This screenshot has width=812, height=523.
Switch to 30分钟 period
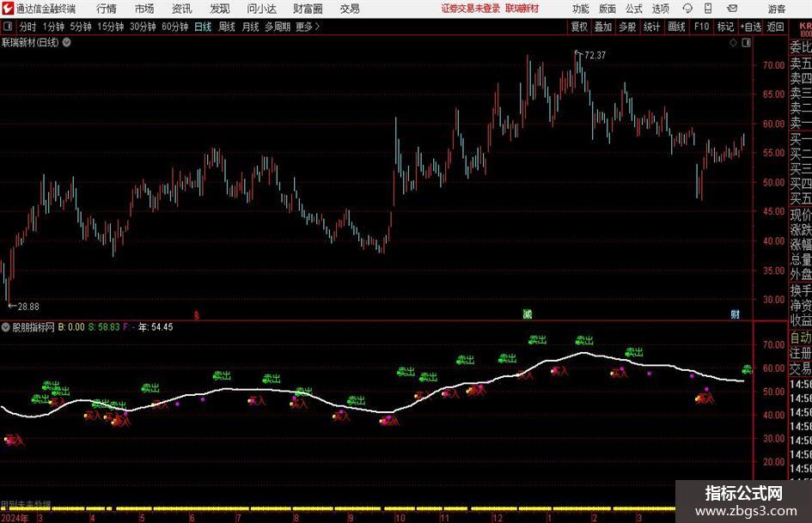(143, 27)
